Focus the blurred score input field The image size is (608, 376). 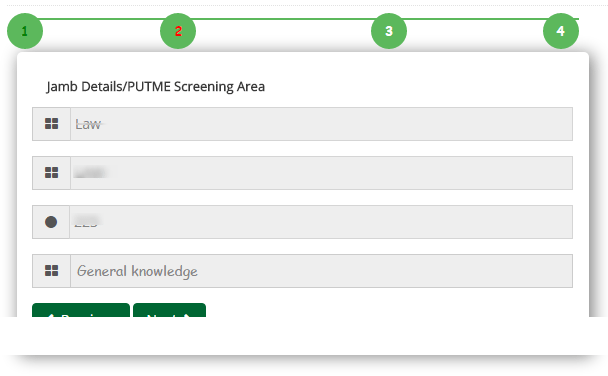pos(321,222)
